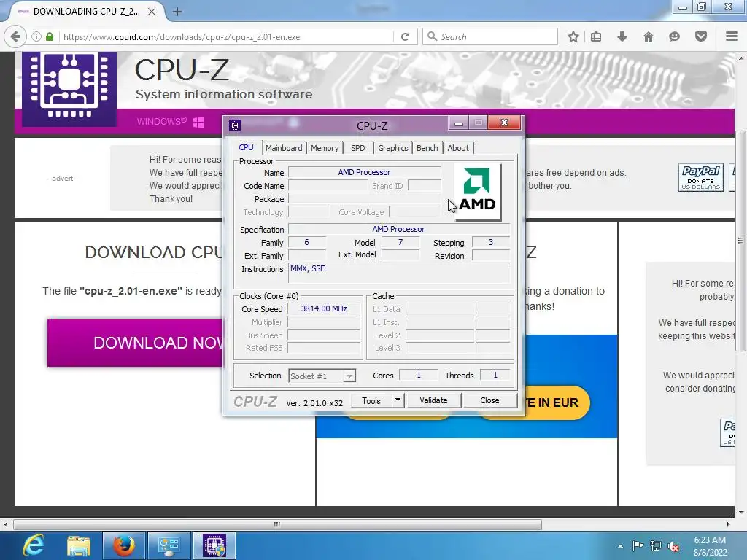Click the CPU-Z chip logo on website

pyautogui.click(x=69, y=88)
